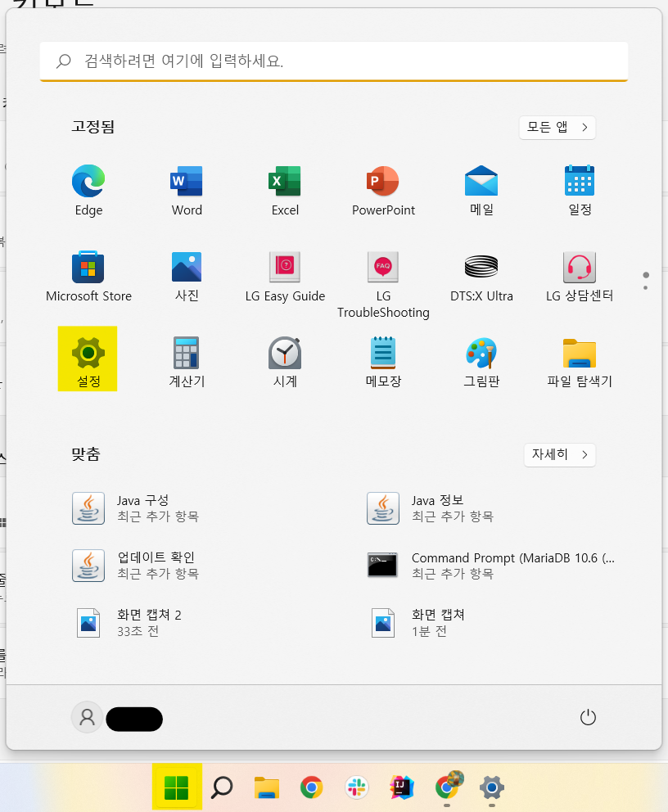Screen dimensions: 668x812
Task: Launch 메모장 (Notepad)
Action: pyautogui.click(x=383, y=362)
